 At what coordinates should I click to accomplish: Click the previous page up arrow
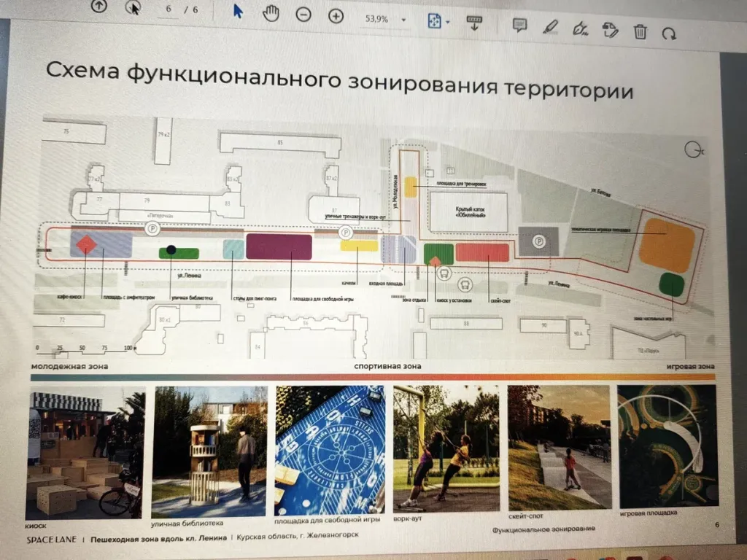pos(99,7)
